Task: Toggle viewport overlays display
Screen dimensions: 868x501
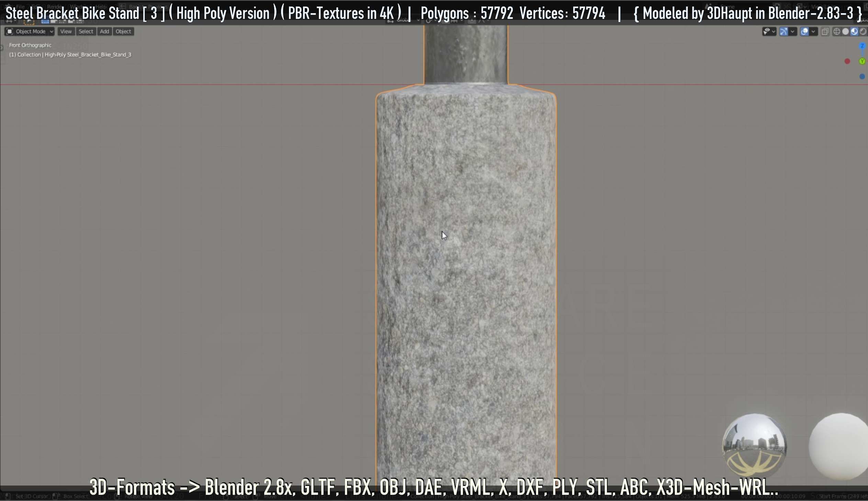Action: click(804, 32)
